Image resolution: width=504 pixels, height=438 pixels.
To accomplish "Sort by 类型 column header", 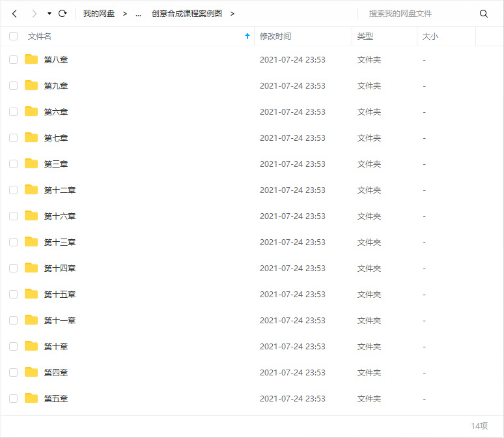I will pos(365,36).
